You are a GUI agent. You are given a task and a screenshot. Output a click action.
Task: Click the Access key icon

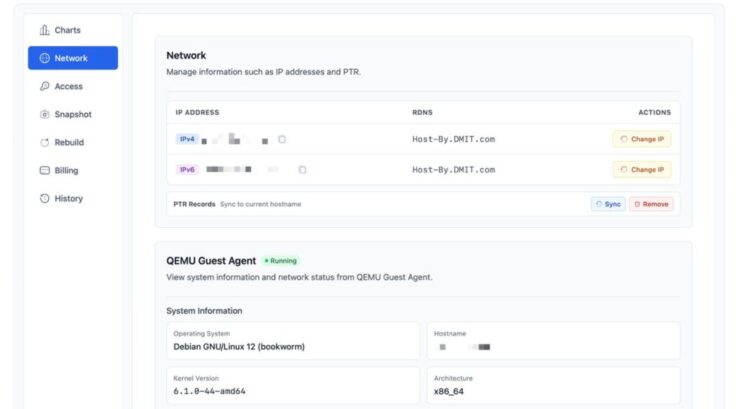[45, 86]
